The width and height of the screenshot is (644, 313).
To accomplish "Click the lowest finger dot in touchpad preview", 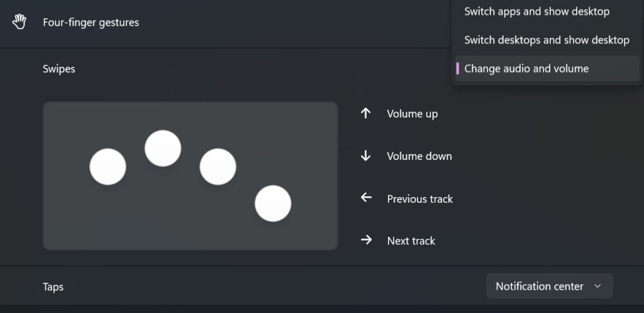I will coord(273,203).
